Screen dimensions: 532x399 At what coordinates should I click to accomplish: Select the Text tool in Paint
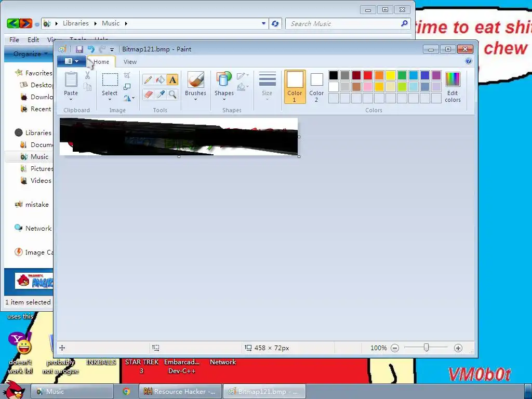pyautogui.click(x=172, y=79)
